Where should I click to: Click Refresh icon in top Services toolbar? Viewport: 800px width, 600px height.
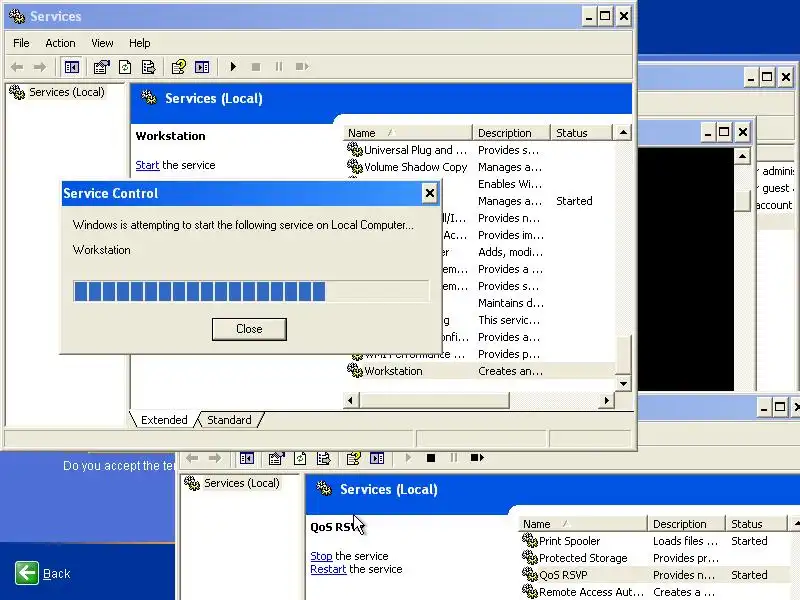125,67
